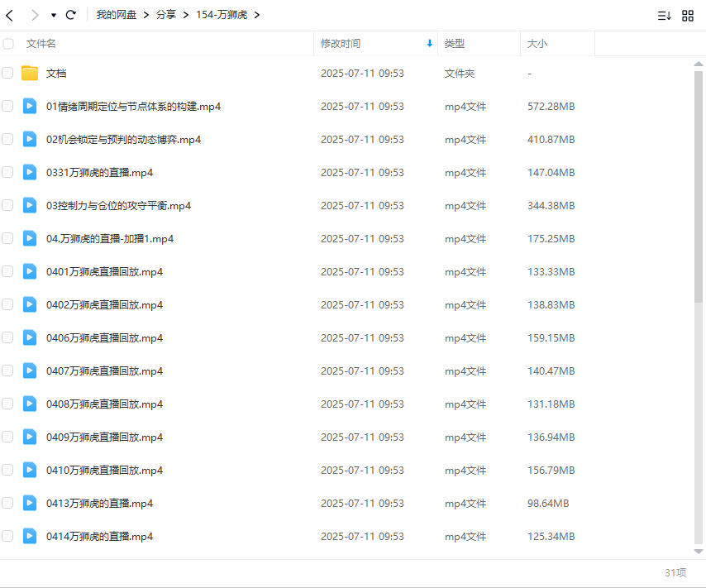Click video icon of 0407万狮虎直播回放.mp4
The height and width of the screenshot is (588, 706).
[30, 370]
